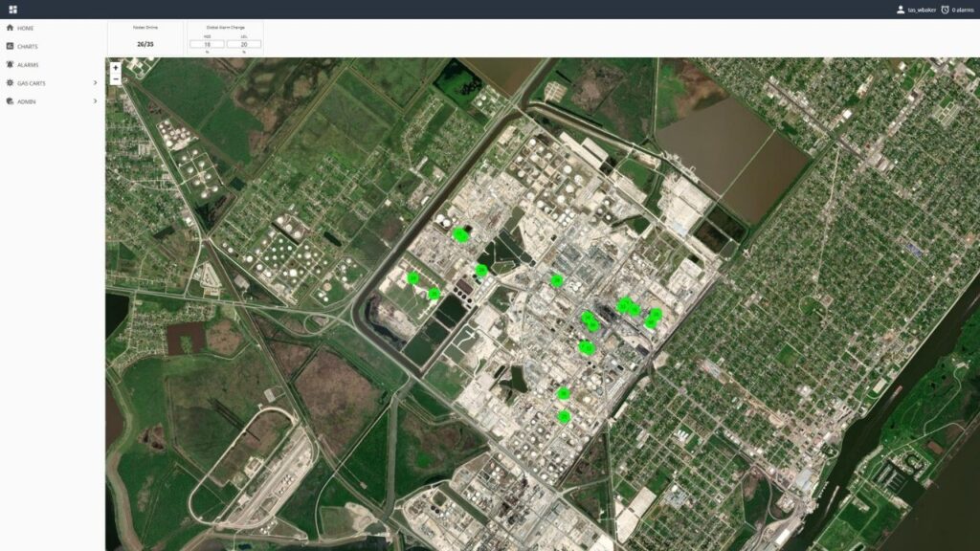The image size is (980, 551).
Task: Expand the Admin submenu chevron
Action: pos(96,101)
